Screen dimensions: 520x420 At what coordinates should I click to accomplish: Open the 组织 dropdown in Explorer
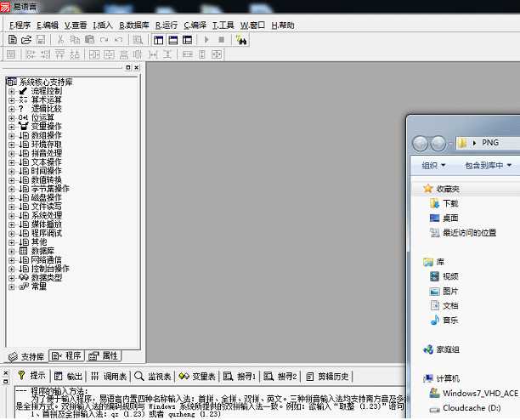433,165
